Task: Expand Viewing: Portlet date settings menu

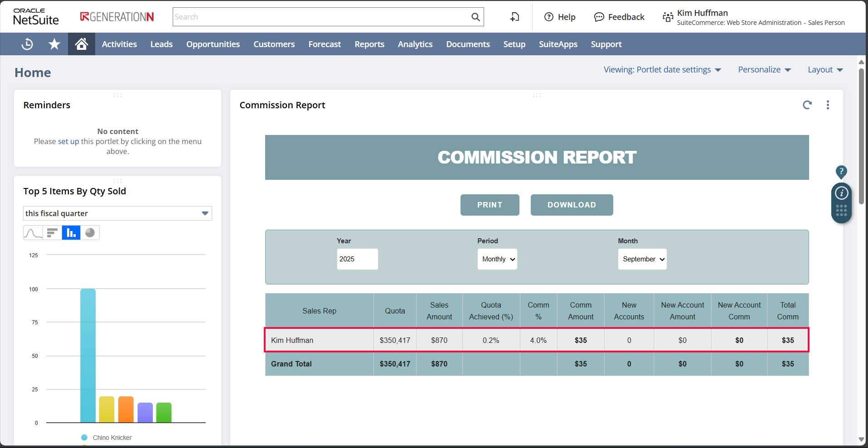Action: 662,70
